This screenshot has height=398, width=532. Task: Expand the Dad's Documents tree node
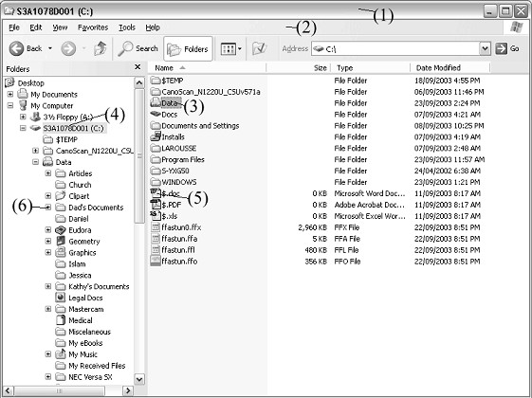click(x=48, y=208)
